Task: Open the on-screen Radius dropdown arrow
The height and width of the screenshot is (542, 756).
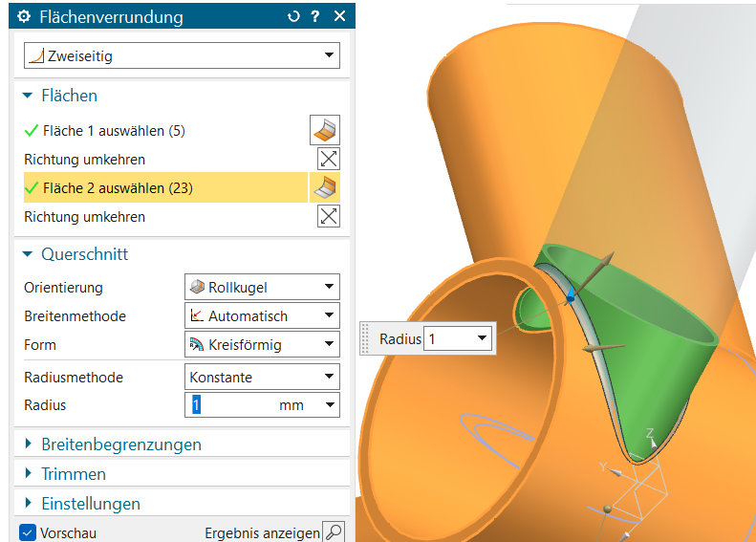Action: [482, 338]
